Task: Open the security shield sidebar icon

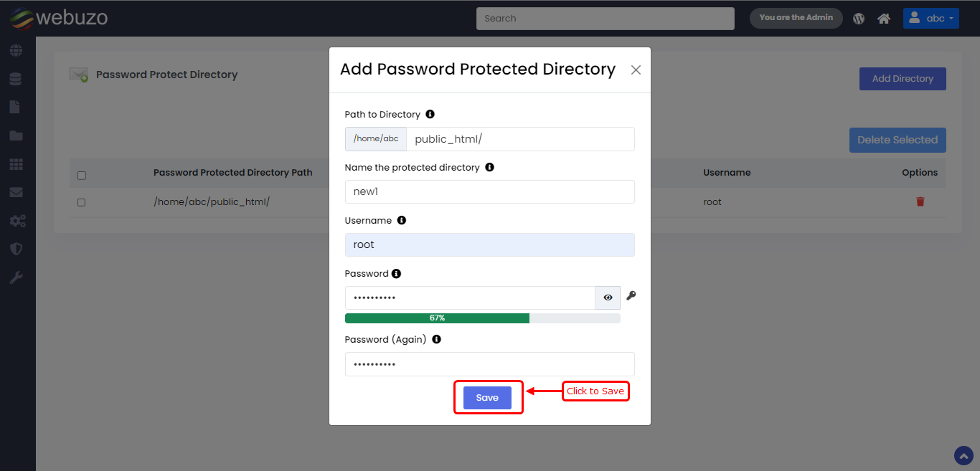Action: click(16, 249)
